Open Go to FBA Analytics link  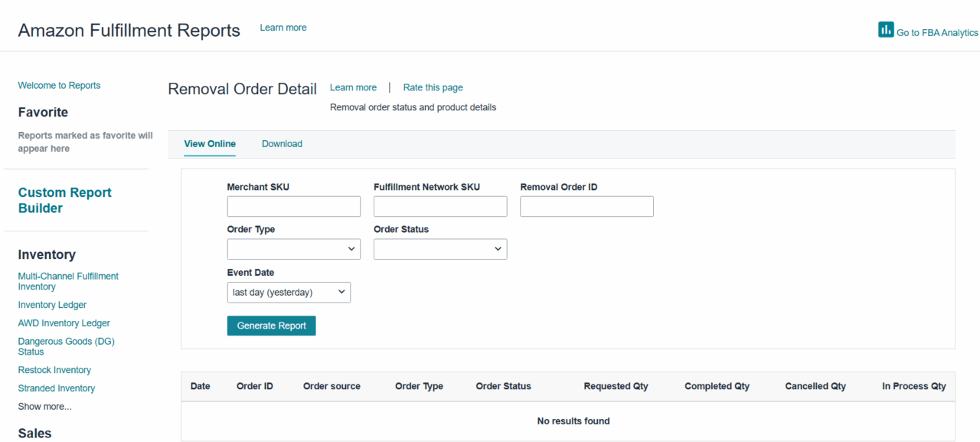937,33
